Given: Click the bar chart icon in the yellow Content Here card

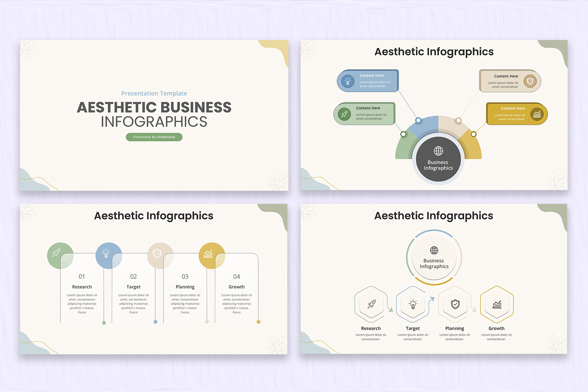Looking at the screenshot, I should pos(537,114).
